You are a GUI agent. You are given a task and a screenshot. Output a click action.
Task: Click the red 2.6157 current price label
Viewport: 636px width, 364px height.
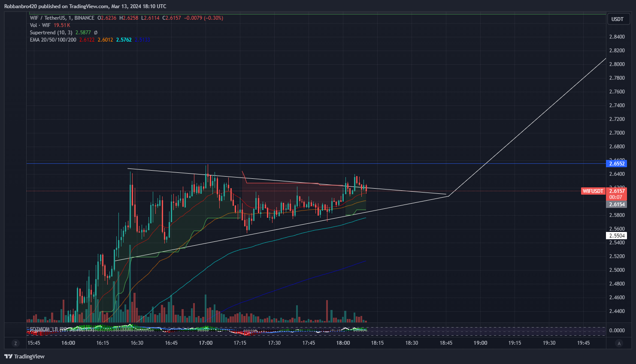click(617, 191)
